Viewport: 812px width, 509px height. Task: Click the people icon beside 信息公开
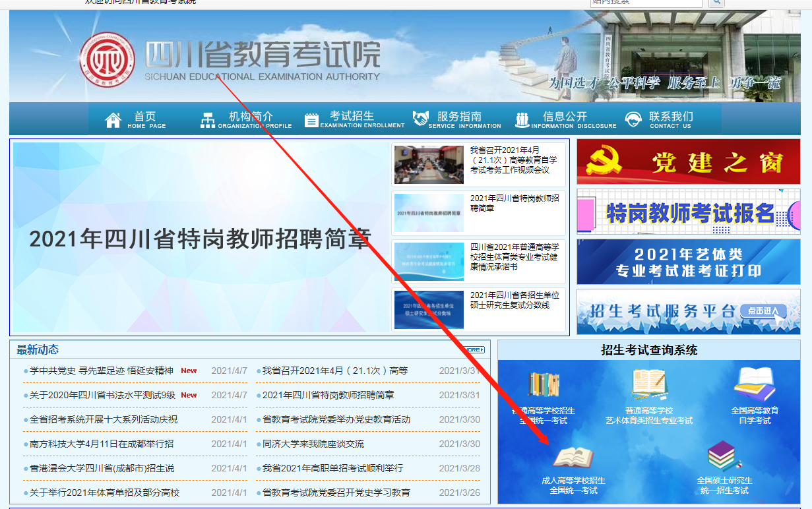tap(522, 120)
